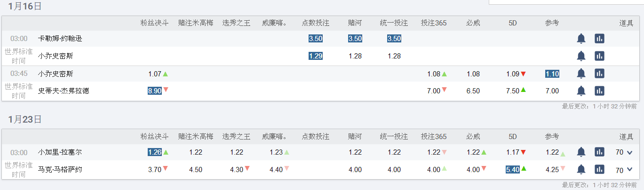Open chart icon for 史蒂夫·杰弗拉德 row

coord(599,91)
